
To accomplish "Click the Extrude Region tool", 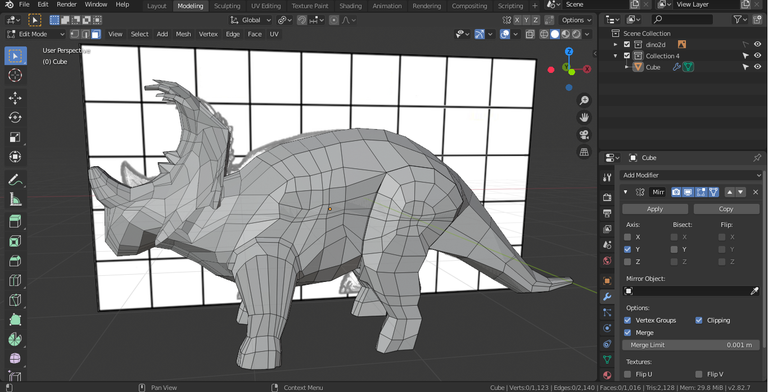I will point(15,221).
